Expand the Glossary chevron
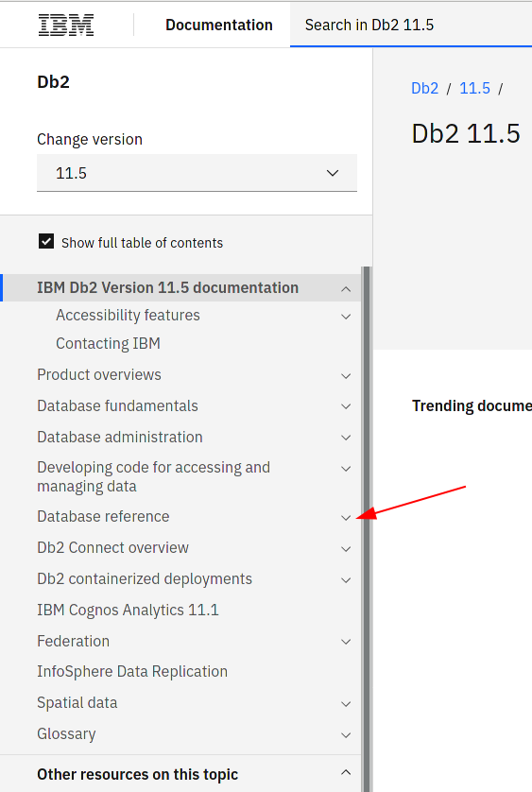Image resolution: width=532 pixels, height=792 pixels. click(x=346, y=735)
